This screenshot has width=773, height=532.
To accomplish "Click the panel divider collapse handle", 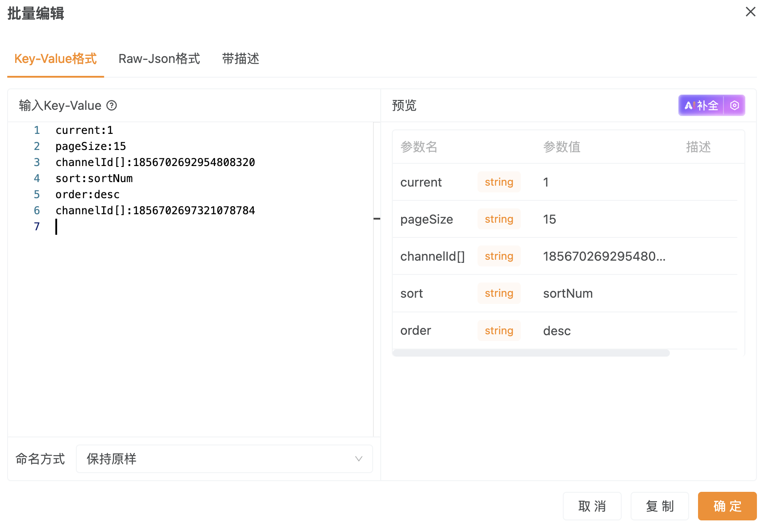I will point(377,219).
